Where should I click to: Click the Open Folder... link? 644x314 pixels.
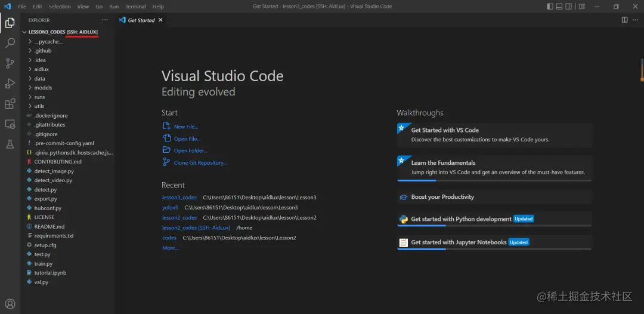pos(191,151)
